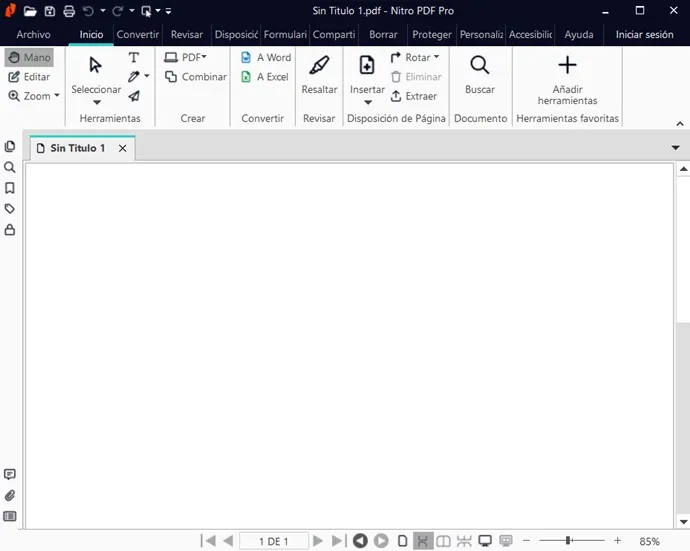Viewport: 690px width, 551px height.
Task: Click the zoom slider handle
Action: tap(568, 540)
